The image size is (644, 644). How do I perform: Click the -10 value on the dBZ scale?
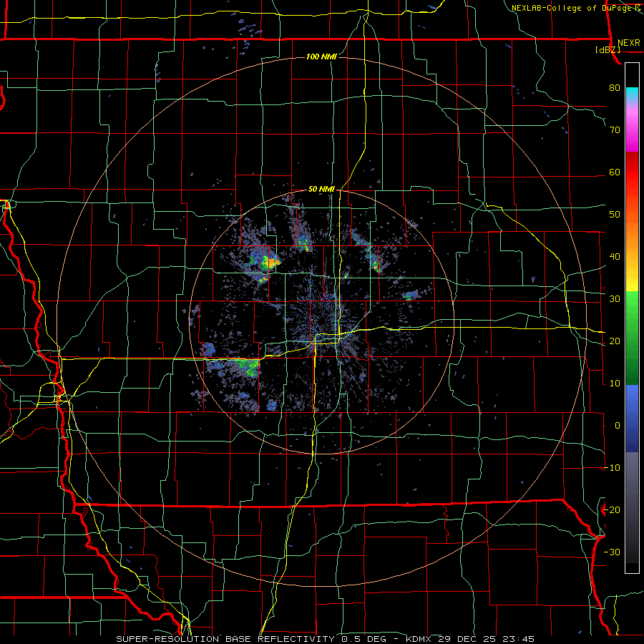(612, 468)
